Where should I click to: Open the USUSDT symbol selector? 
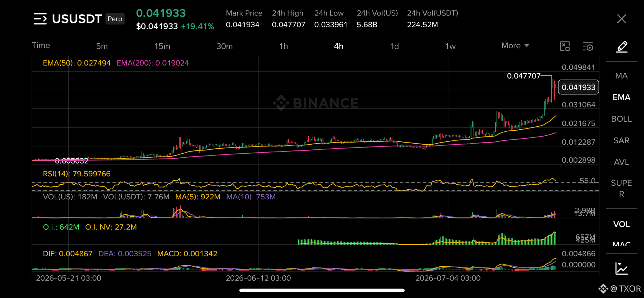coord(77,19)
